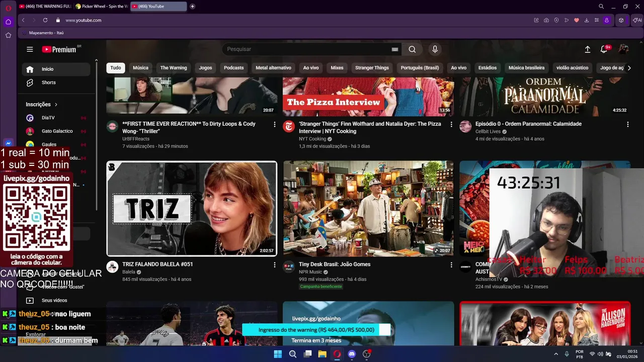
Task: Open Mapeamento - Itaú bookmark
Action: tap(43, 33)
